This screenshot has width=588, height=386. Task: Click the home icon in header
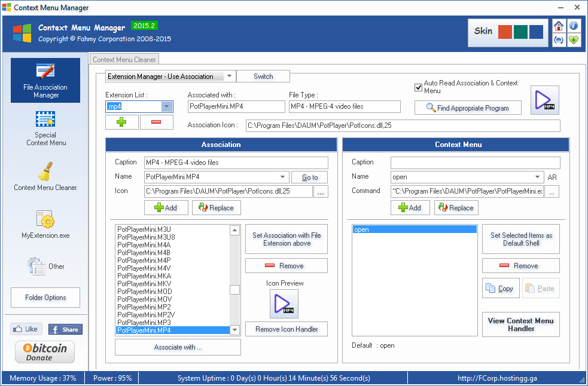coord(559,26)
